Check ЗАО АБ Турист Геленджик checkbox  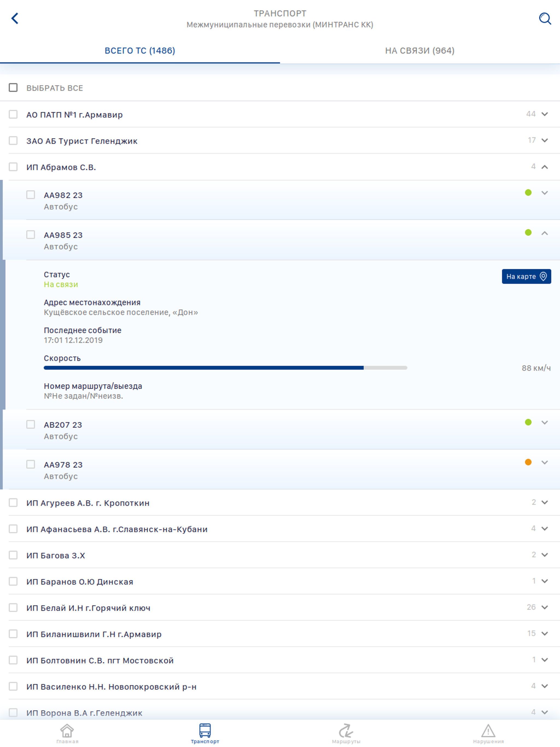[13, 140]
